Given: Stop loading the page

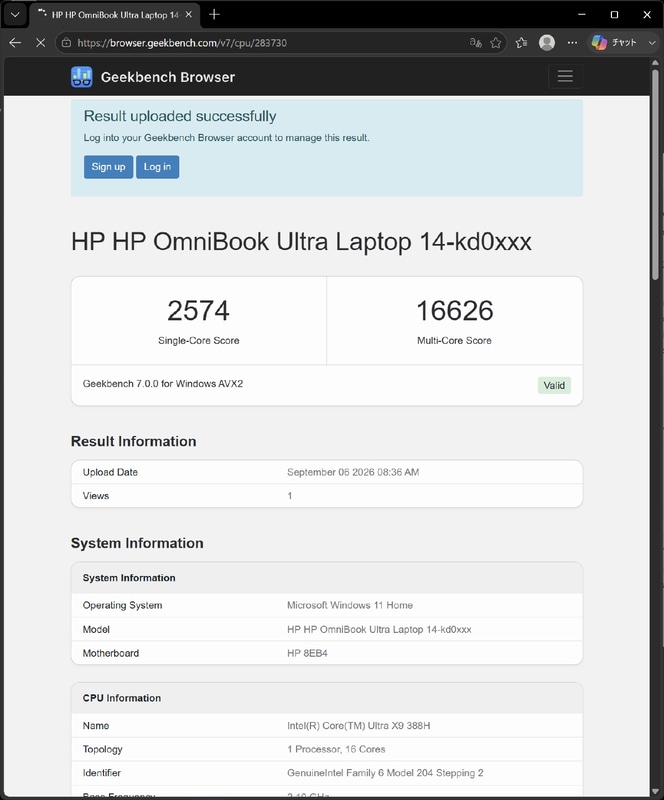Looking at the screenshot, I should tap(41, 43).
